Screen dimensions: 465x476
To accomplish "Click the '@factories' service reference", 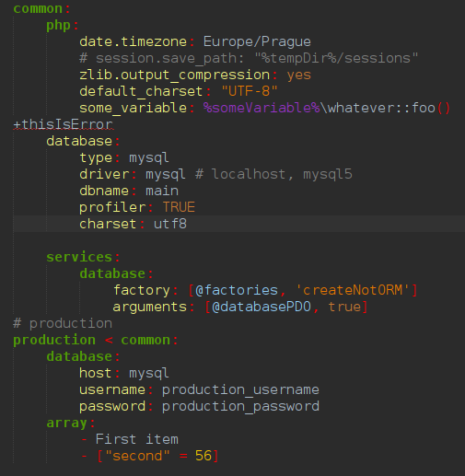I will (x=237, y=290).
